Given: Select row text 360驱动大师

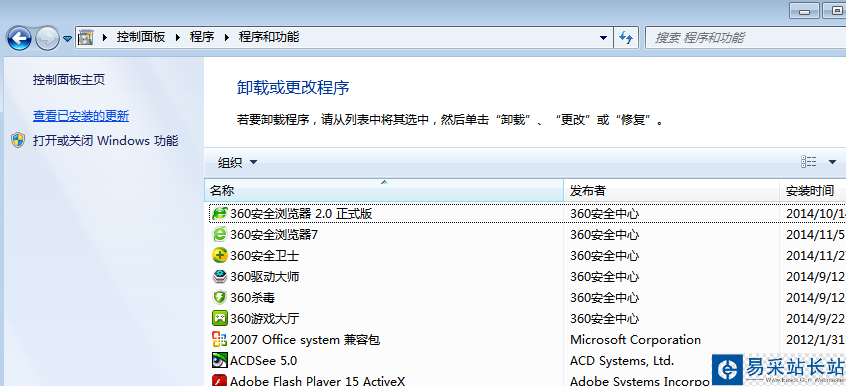Looking at the screenshot, I should point(264,277).
